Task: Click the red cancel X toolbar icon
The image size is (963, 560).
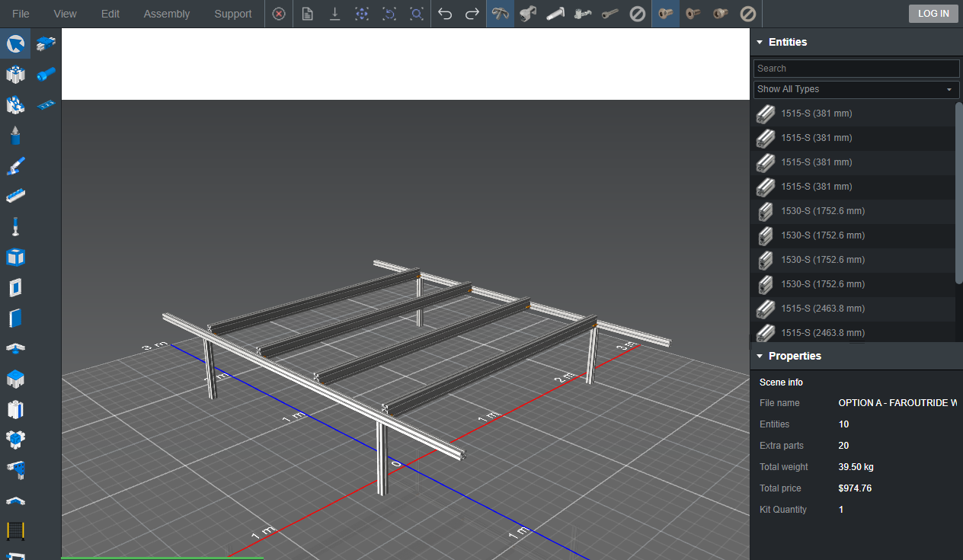Action: tap(279, 14)
